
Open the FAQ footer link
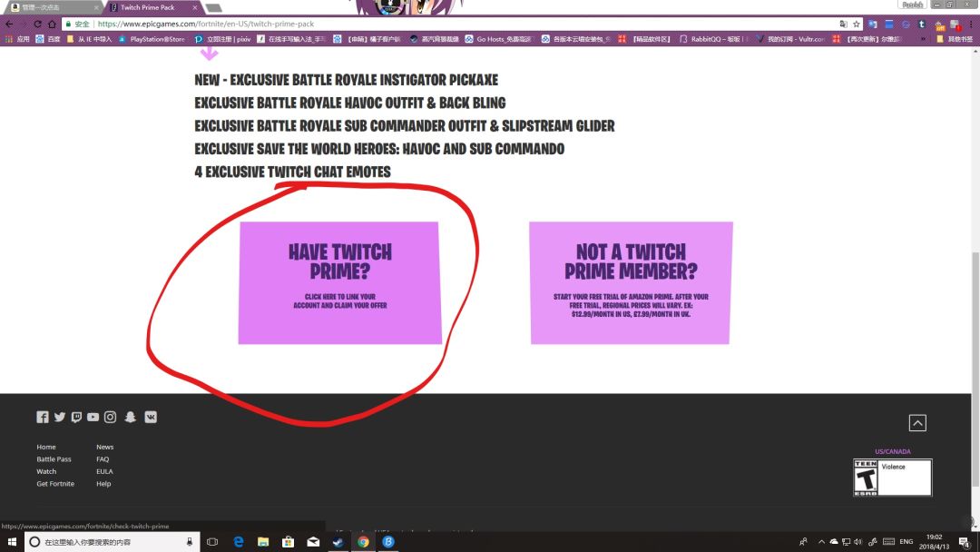[x=103, y=458]
